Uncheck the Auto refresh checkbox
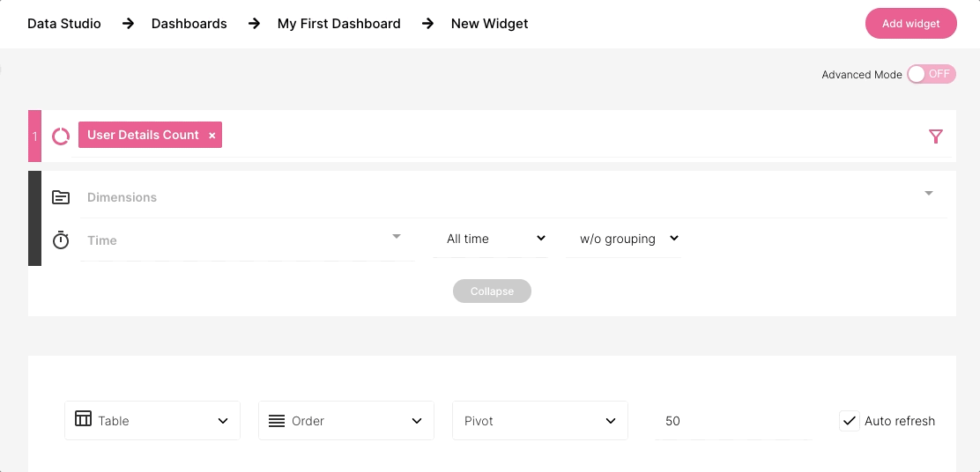The height and width of the screenshot is (472, 980). (x=850, y=421)
